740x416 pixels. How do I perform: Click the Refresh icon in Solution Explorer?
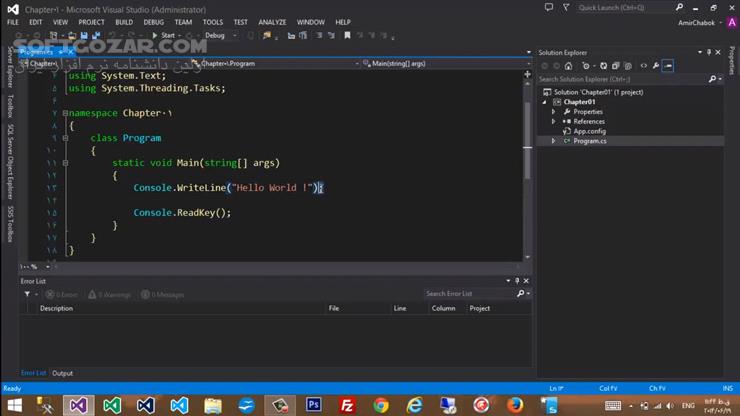coord(604,66)
